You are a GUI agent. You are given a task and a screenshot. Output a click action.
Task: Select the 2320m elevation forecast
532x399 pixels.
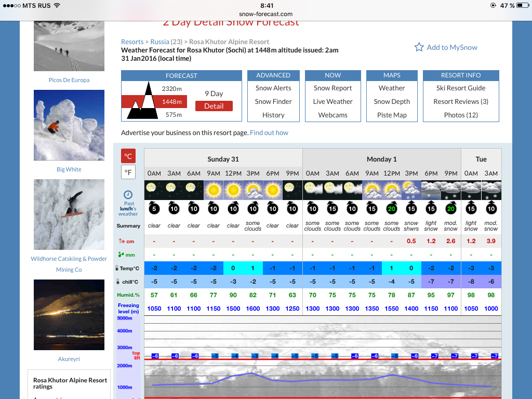point(171,88)
